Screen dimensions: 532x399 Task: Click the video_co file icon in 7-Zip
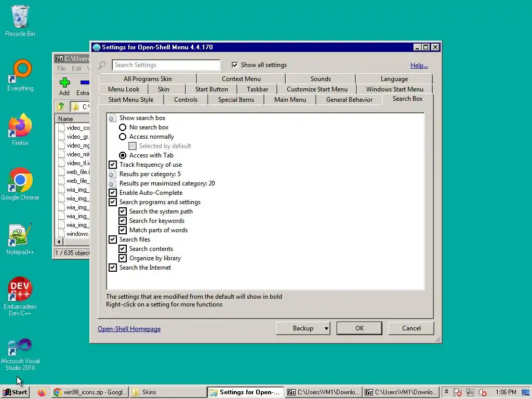pyautogui.click(x=61, y=128)
